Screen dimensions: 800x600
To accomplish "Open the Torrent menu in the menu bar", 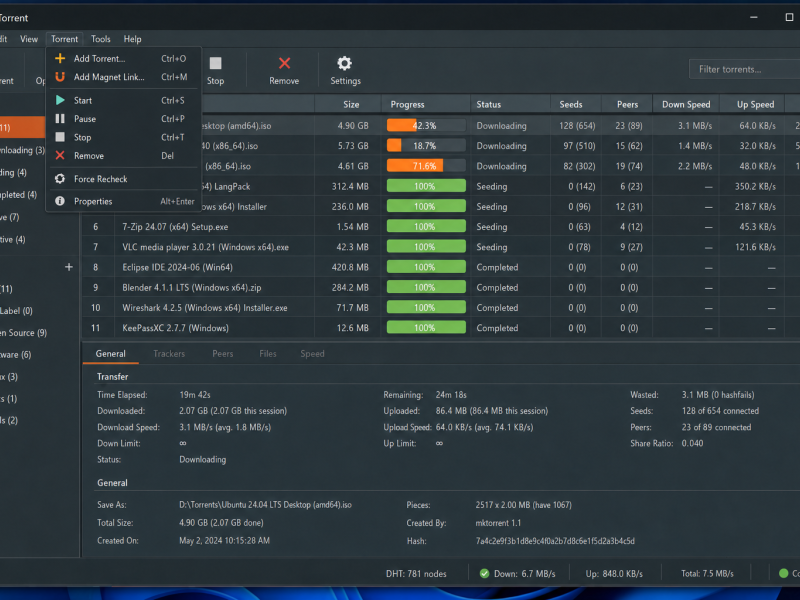I will [64, 39].
